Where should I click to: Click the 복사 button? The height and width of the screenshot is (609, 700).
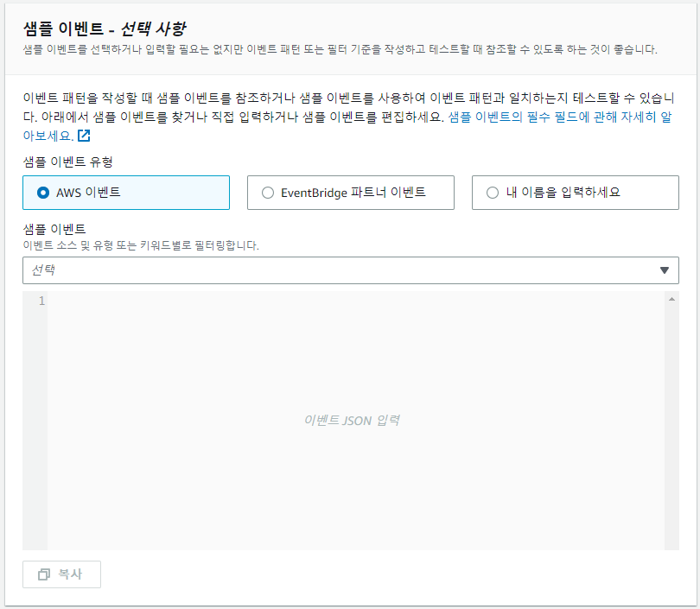(x=61, y=574)
